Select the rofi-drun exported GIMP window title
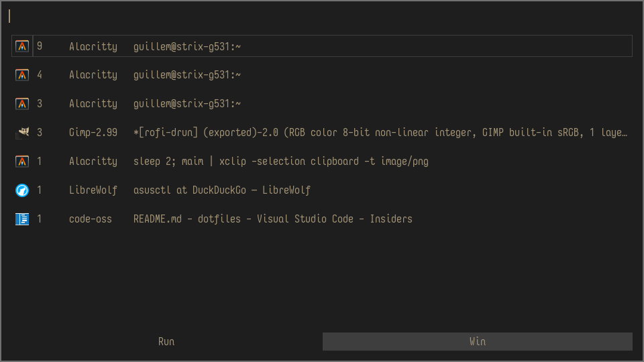The image size is (644, 362). [x=380, y=133]
